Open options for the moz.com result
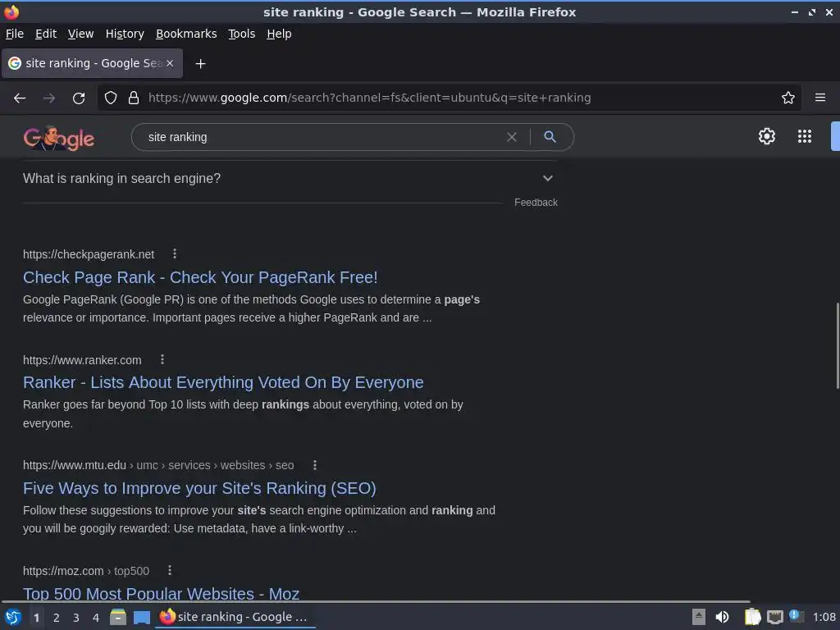This screenshot has height=630, width=840. coord(170,571)
